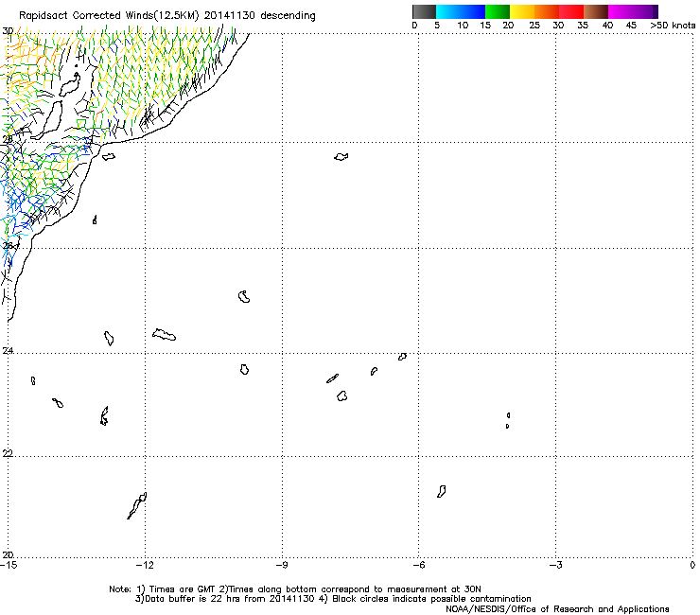
Task: Select the green 15-20 knots color band
Action: pyautogui.click(x=498, y=11)
